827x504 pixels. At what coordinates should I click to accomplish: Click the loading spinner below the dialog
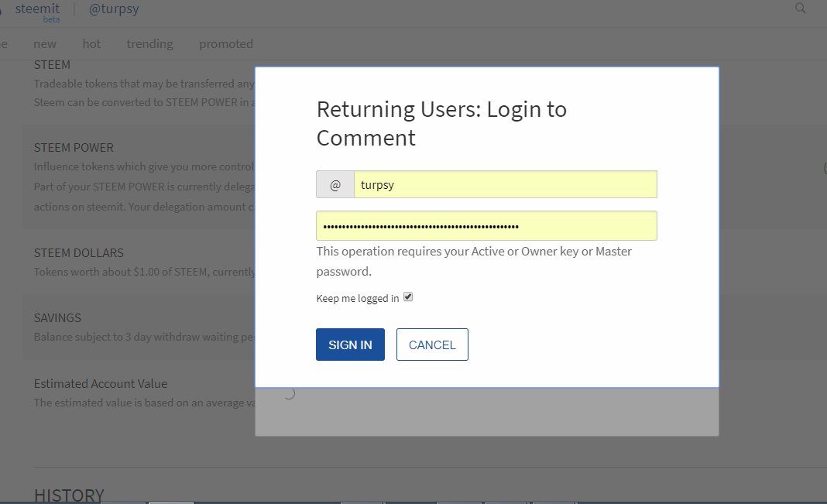click(x=289, y=393)
